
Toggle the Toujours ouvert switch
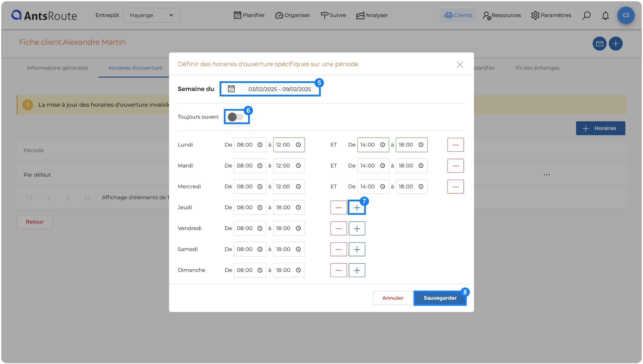[236, 117]
